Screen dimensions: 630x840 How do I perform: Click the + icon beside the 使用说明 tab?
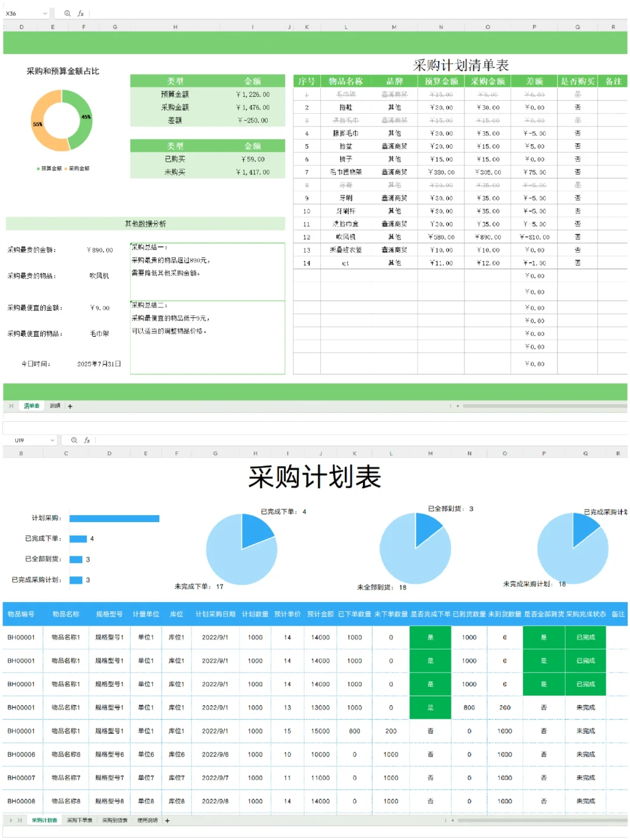pos(167,820)
